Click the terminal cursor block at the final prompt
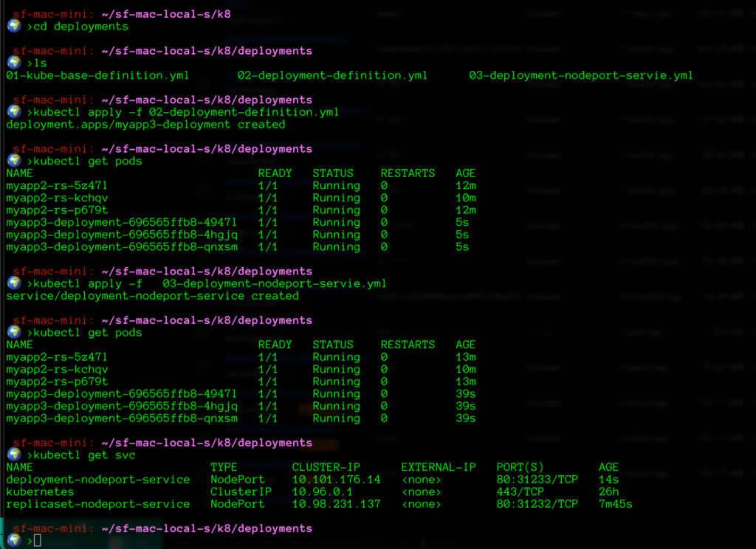 click(37, 541)
